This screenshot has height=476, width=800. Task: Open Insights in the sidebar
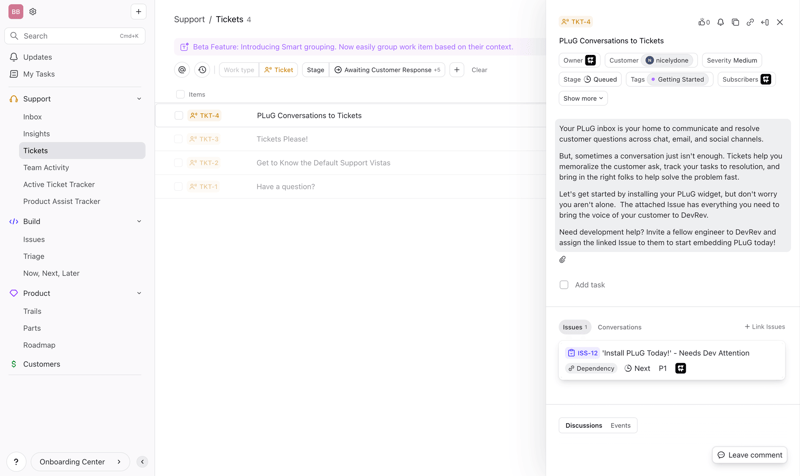coord(36,134)
